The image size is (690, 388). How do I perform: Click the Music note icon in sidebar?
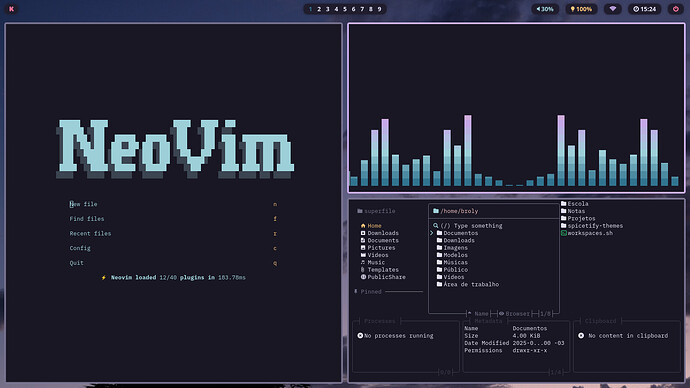(x=363, y=262)
